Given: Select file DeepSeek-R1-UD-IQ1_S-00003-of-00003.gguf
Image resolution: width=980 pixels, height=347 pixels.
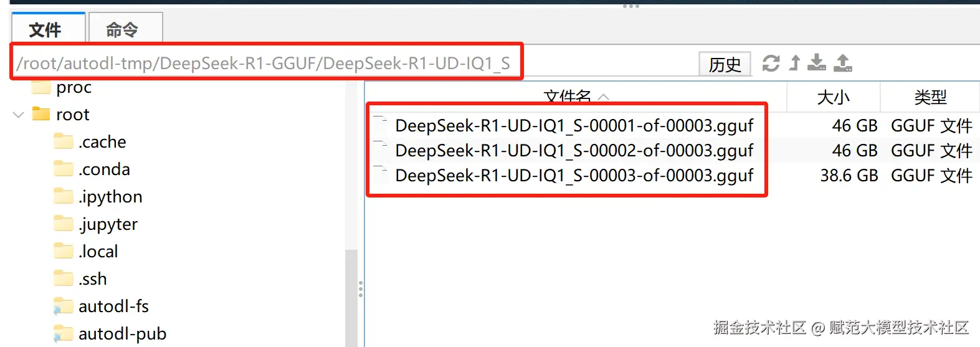Looking at the screenshot, I should [574, 176].
